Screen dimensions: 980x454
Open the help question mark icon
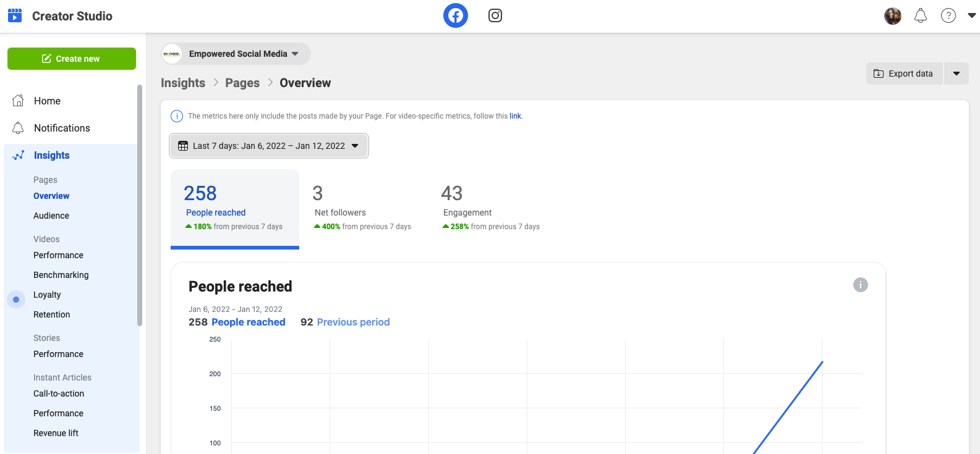click(948, 16)
